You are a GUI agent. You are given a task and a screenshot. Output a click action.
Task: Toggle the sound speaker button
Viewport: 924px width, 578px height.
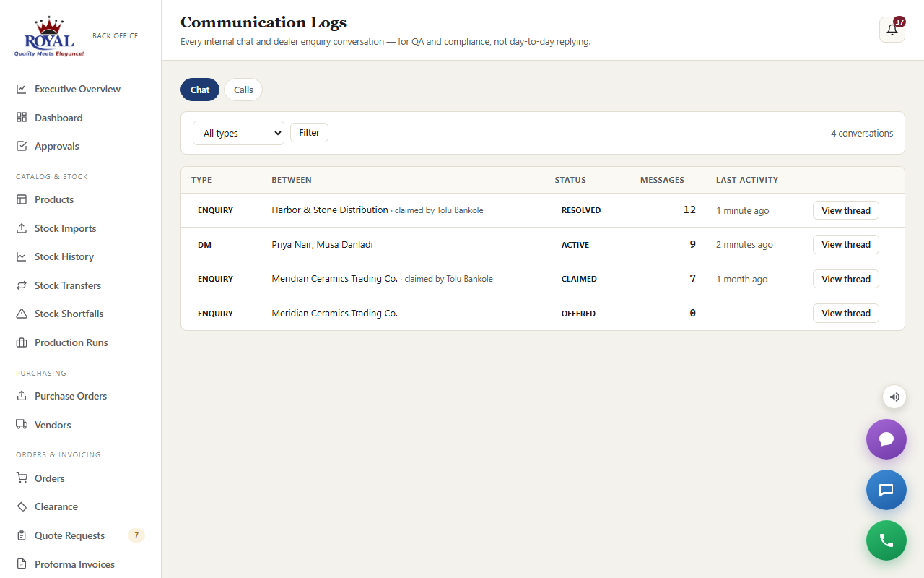click(x=894, y=397)
